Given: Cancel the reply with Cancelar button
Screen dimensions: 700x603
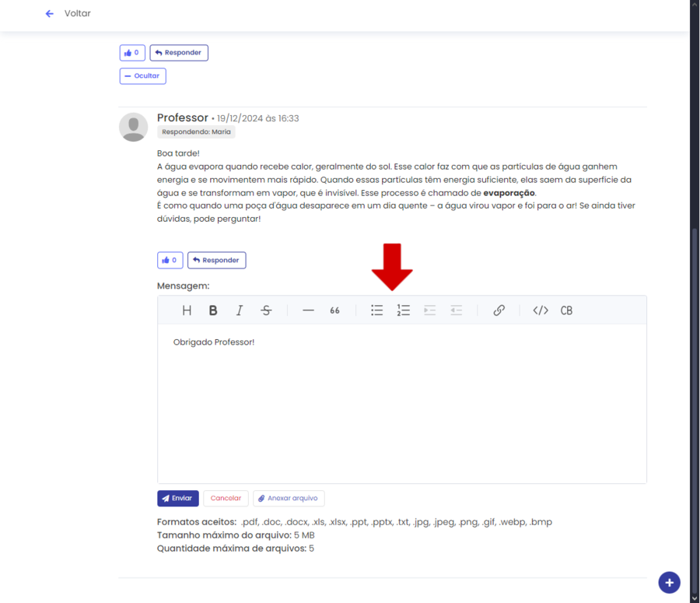Looking at the screenshot, I should click(x=226, y=498).
